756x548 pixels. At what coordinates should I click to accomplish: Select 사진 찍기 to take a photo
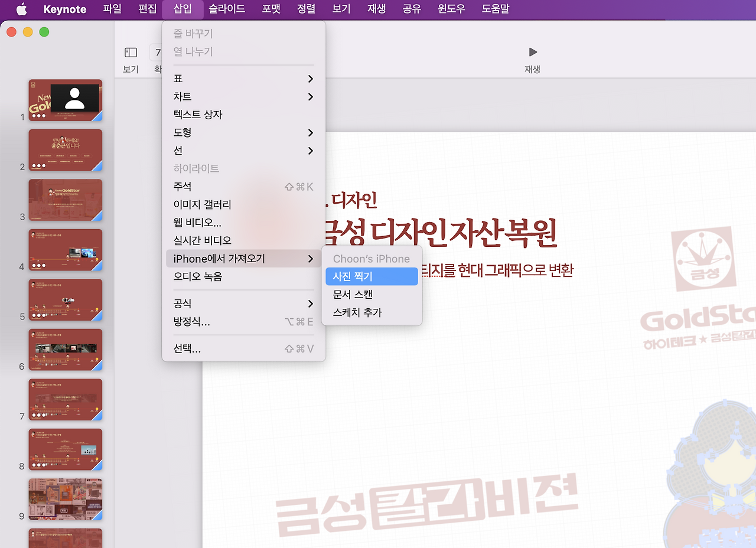click(372, 276)
